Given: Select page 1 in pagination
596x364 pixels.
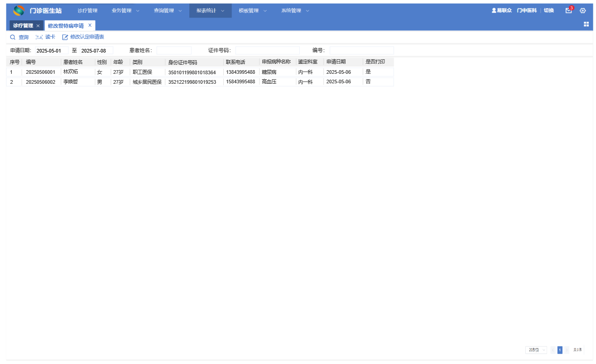Looking at the screenshot, I should (560, 350).
